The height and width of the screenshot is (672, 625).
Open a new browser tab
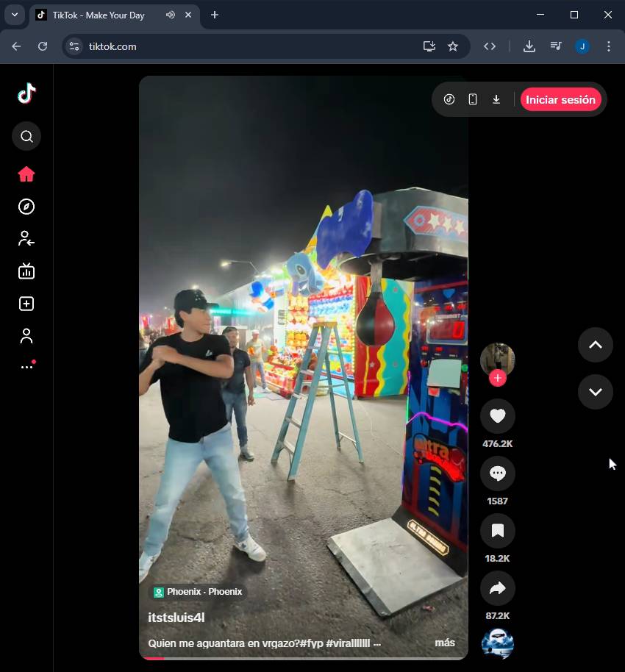pos(215,15)
